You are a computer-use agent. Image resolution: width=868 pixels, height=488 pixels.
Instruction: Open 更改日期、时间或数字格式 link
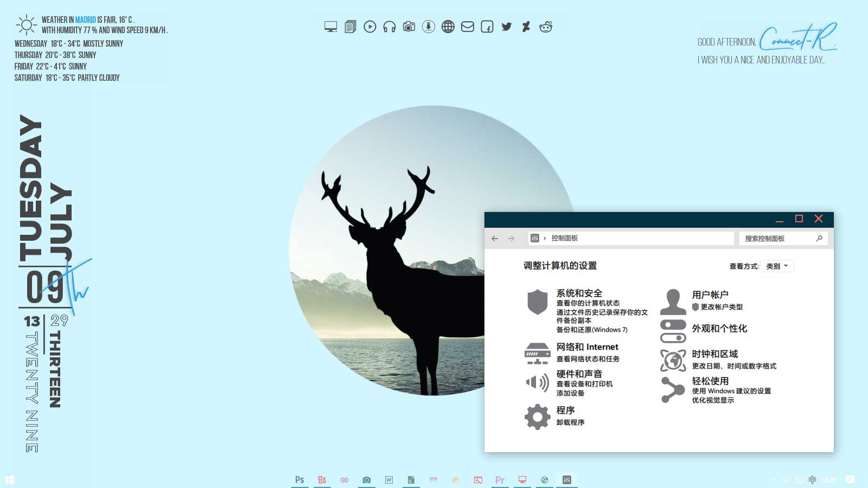coord(734,366)
